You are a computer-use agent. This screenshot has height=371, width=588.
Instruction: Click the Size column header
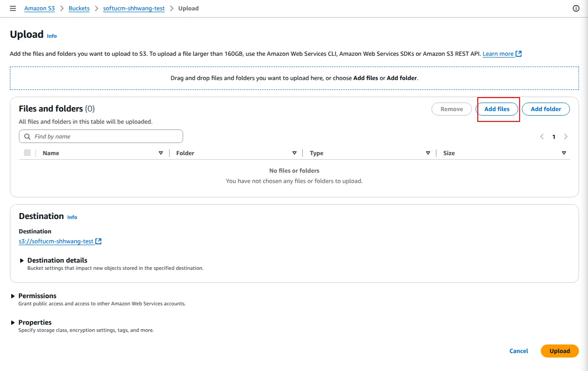[449, 153]
